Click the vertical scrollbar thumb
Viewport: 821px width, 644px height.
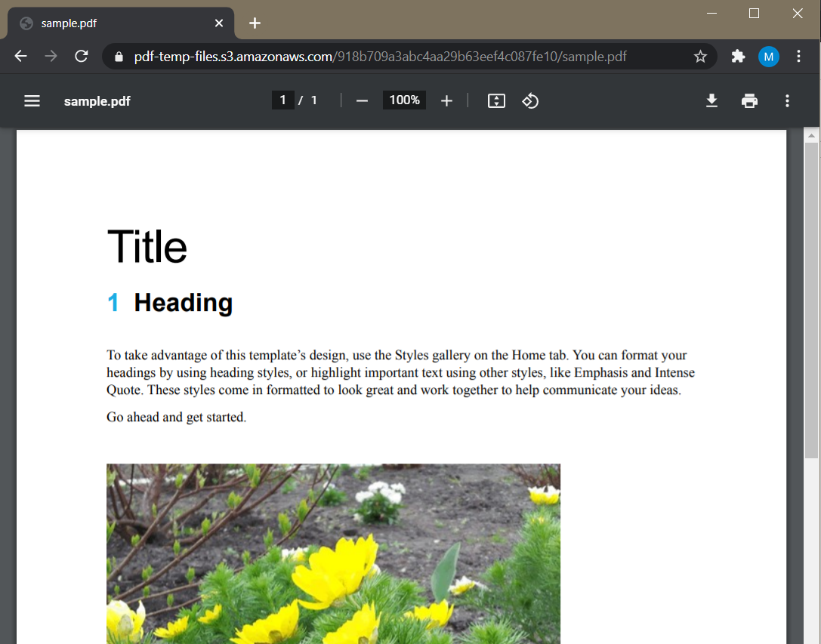point(811,300)
